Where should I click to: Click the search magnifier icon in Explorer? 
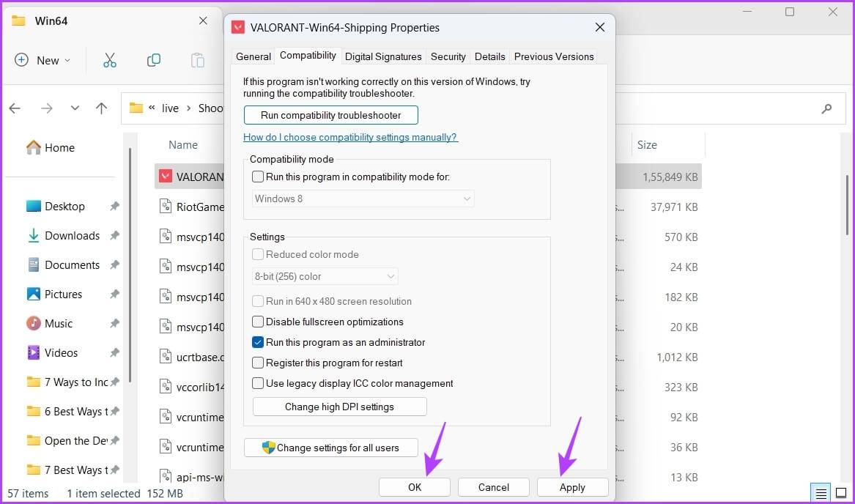[x=826, y=108]
